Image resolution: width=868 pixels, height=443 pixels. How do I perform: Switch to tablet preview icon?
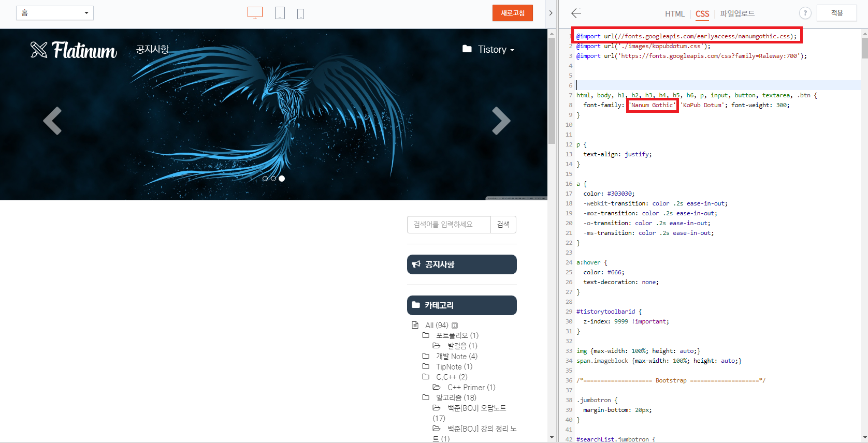(x=280, y=13)
